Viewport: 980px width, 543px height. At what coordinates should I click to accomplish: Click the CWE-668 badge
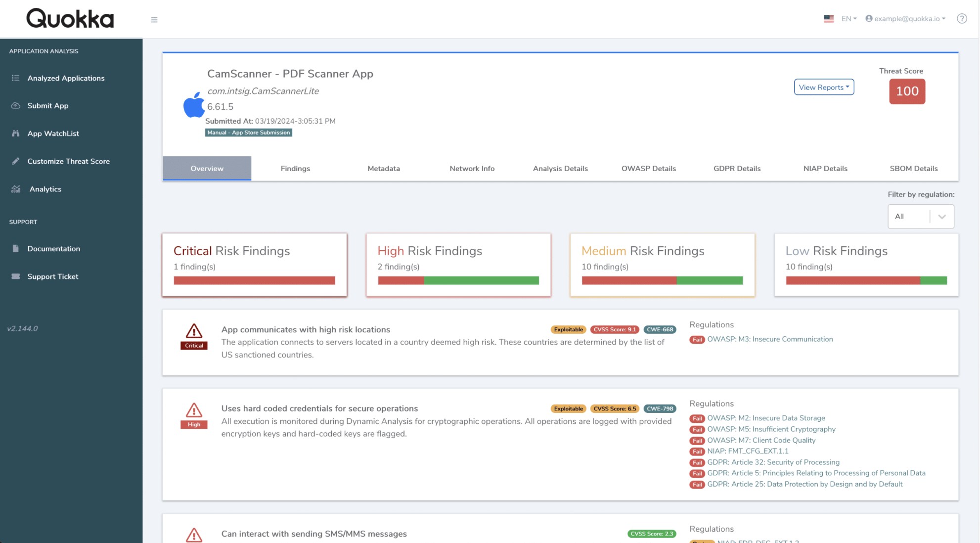click(660, 330)
